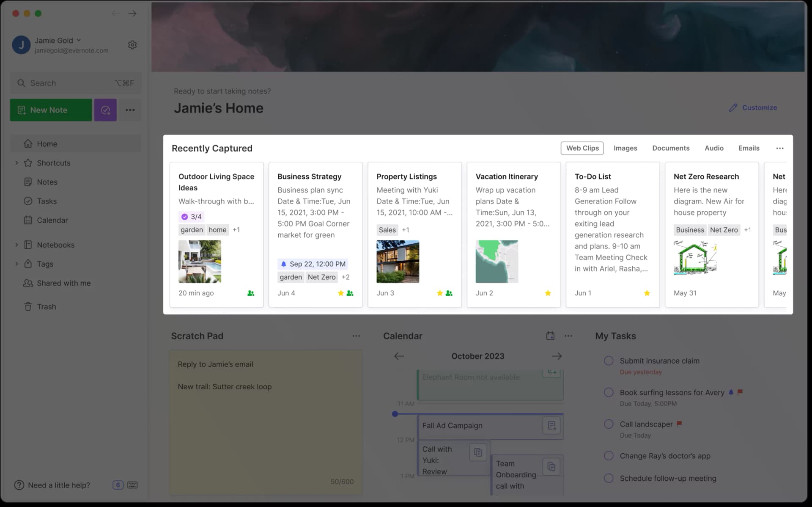Check off the Submit insurance claim task
This screenshot has height=507, width=812.
pos(609,361)
